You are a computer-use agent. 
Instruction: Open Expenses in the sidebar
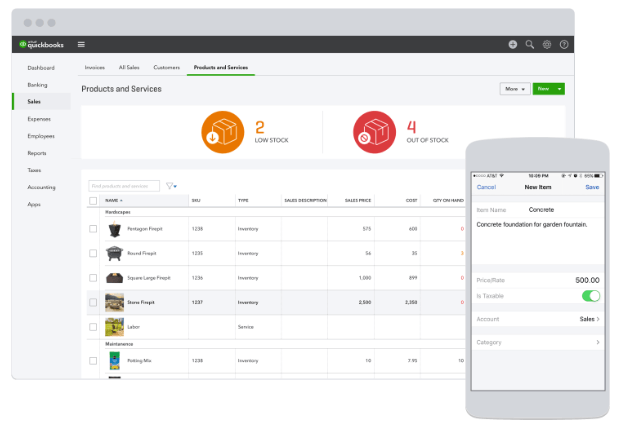click(39, 119)
